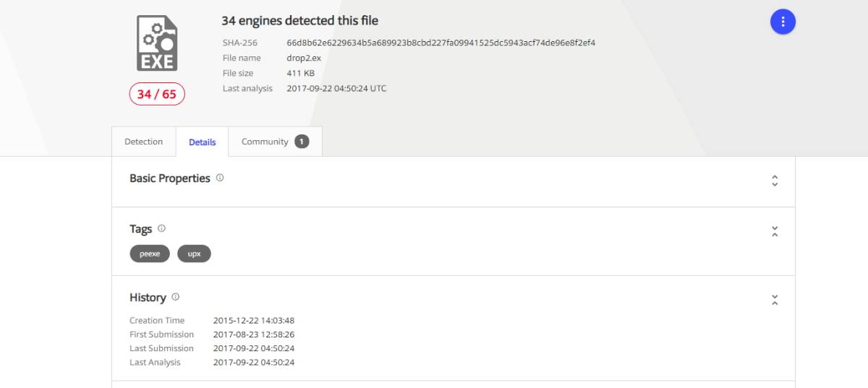Screen dimensions: 868x388
Task: Click the EXE file type icon
Action: (157, 43)
